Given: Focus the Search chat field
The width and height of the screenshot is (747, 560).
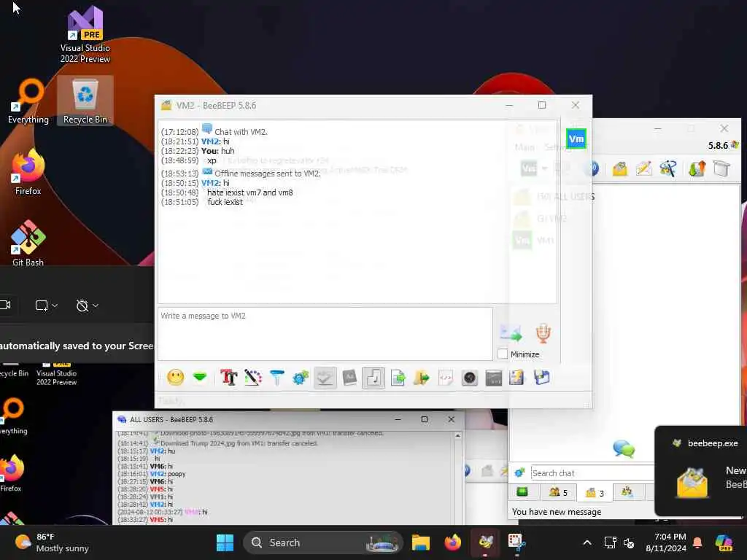Looking at the screenshot, I should pos(592,472).
